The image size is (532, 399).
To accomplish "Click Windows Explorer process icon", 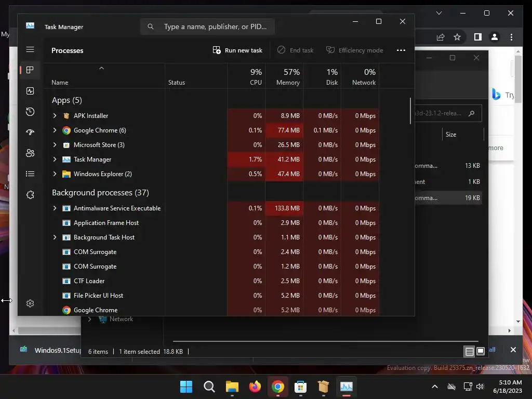I will coord(66,174).
